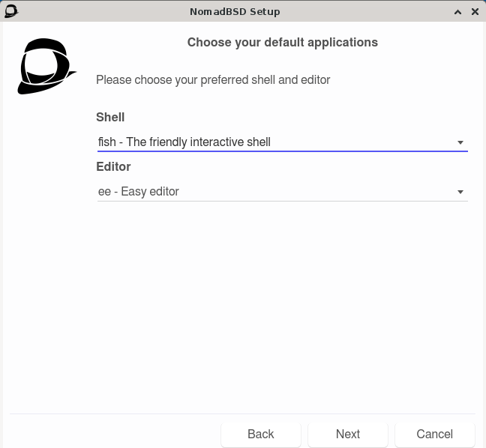Click the "Editor" label
486x448 pixels.
tap(113, 166)
